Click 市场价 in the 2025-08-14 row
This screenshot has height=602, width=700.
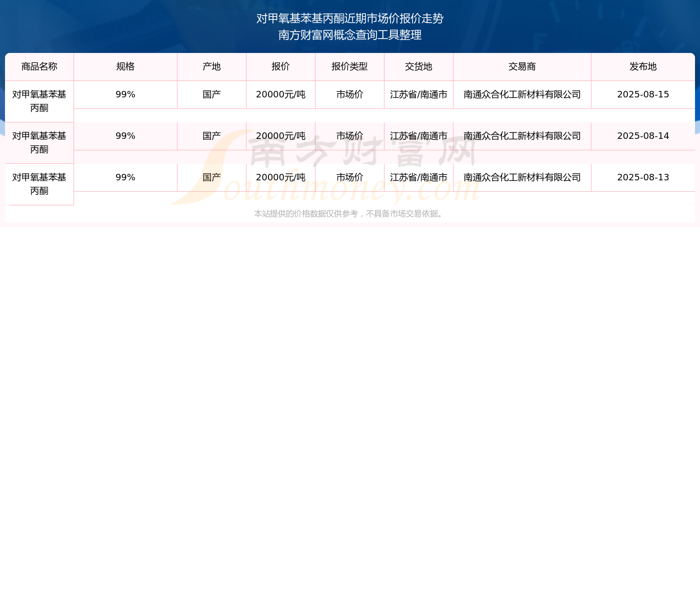tap(350, 136)
